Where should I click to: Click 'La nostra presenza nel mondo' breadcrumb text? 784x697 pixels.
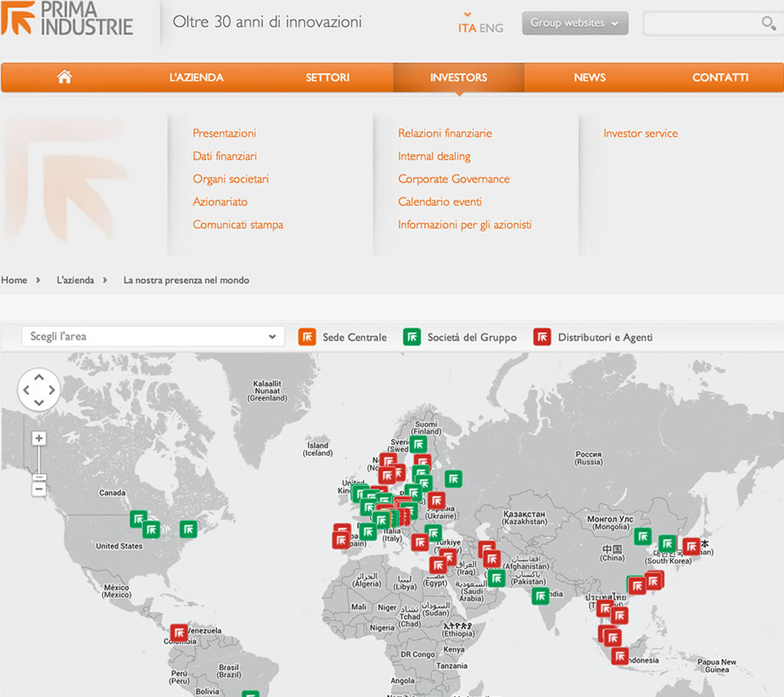tap(186, 280)
